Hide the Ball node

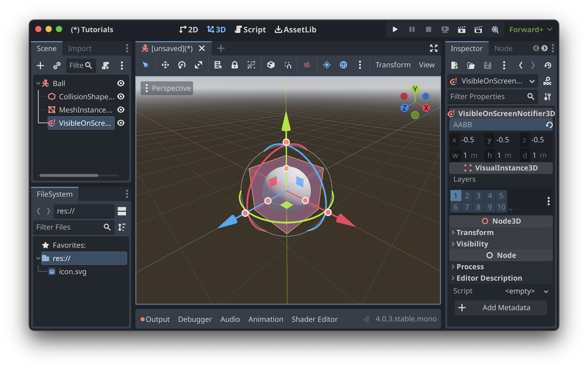(x=121, y=83)
